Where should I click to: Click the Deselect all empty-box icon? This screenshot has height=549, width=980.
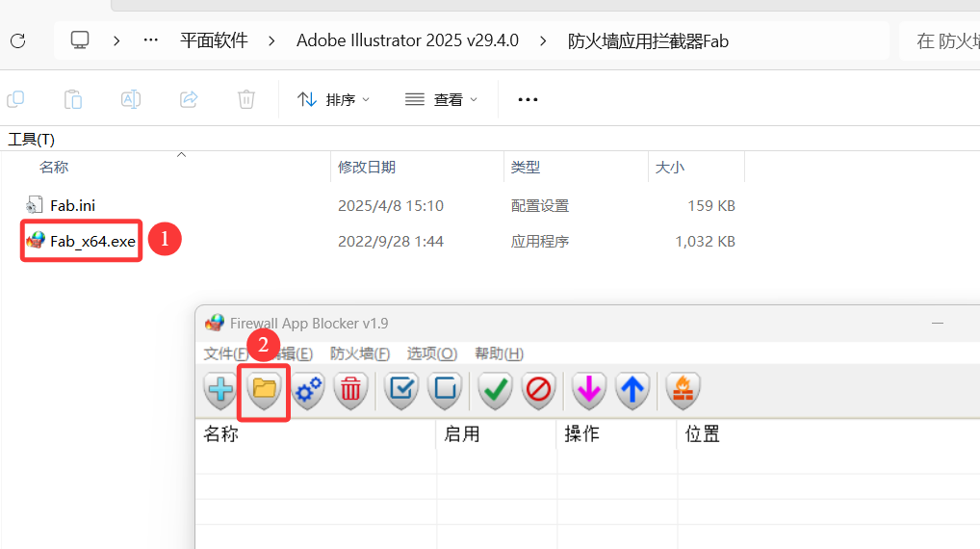click(x=445, y=390)
